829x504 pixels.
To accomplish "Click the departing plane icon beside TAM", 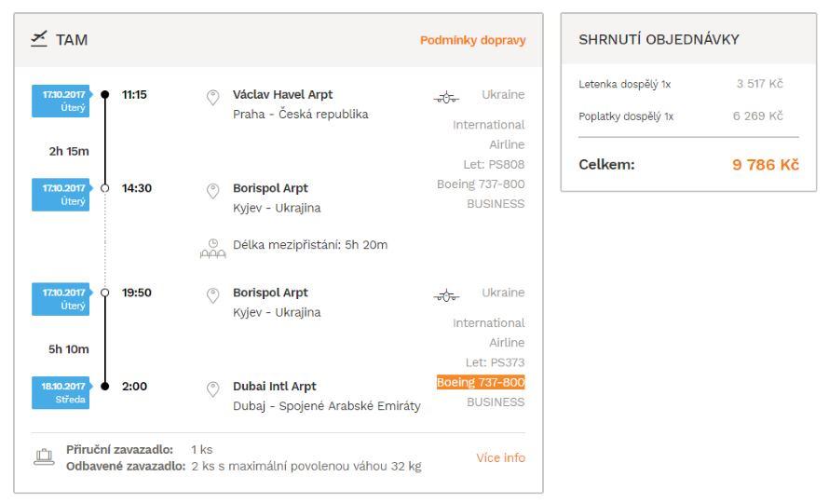I will [x=40, y=40].
